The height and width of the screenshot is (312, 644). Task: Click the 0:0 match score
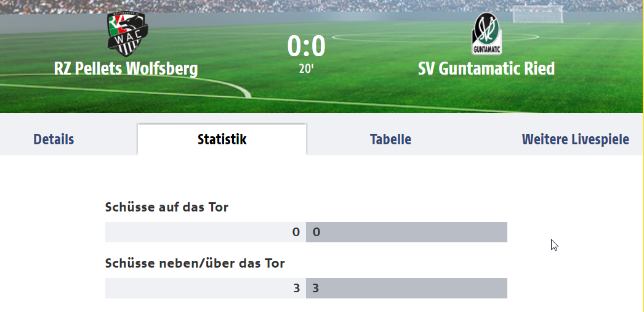(306, 46)
